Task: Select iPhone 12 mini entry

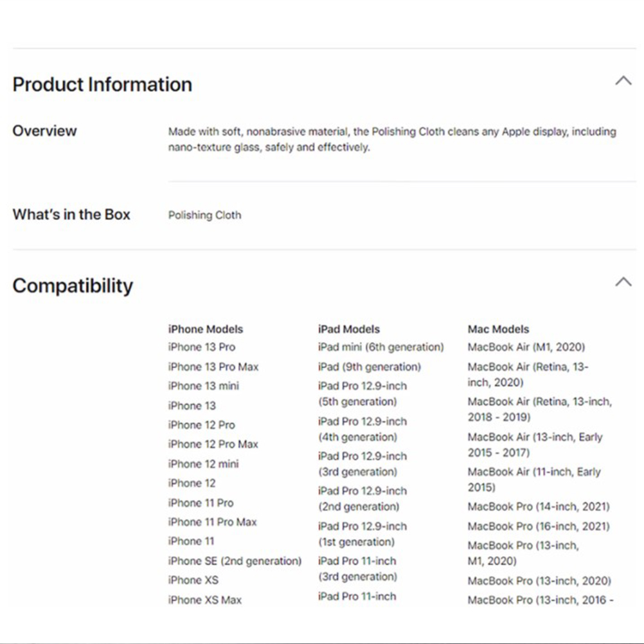Action: click(203, 463)
